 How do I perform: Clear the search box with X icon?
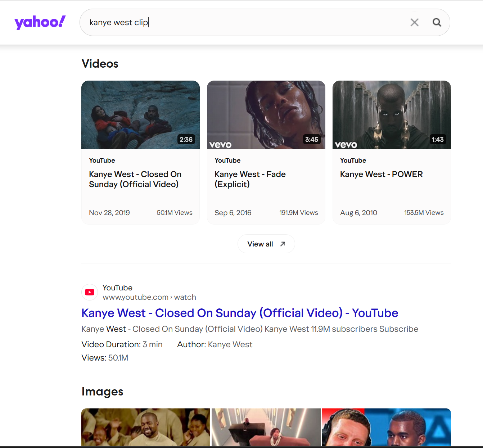pos(414,22)
